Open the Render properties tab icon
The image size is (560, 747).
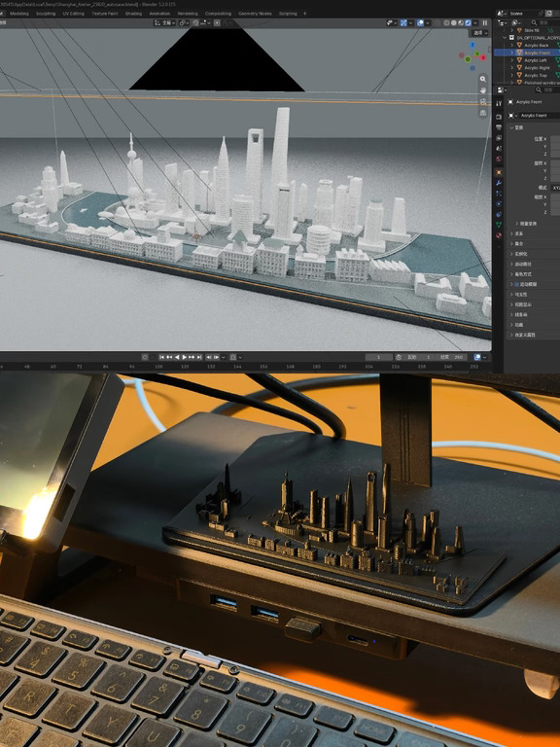(499, 117)
